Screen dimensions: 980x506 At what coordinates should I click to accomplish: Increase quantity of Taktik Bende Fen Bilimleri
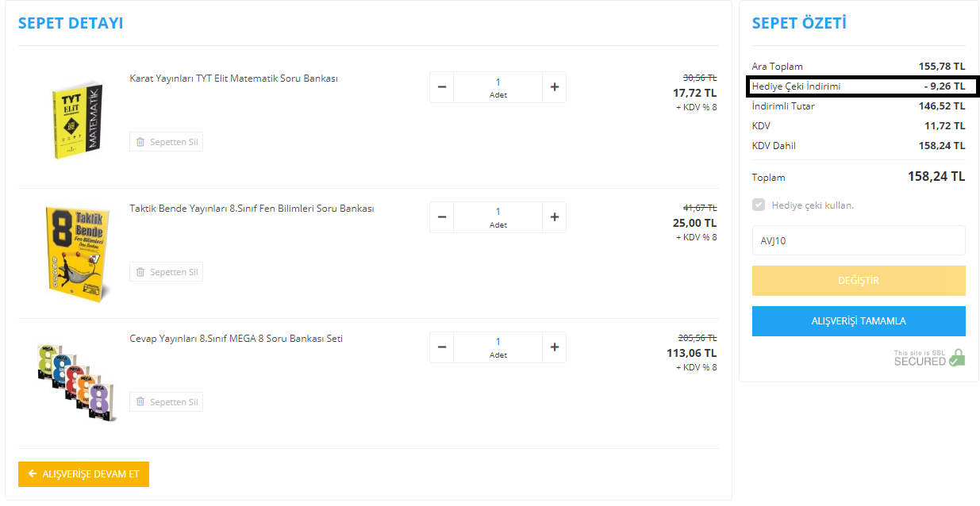click(554, 217)
